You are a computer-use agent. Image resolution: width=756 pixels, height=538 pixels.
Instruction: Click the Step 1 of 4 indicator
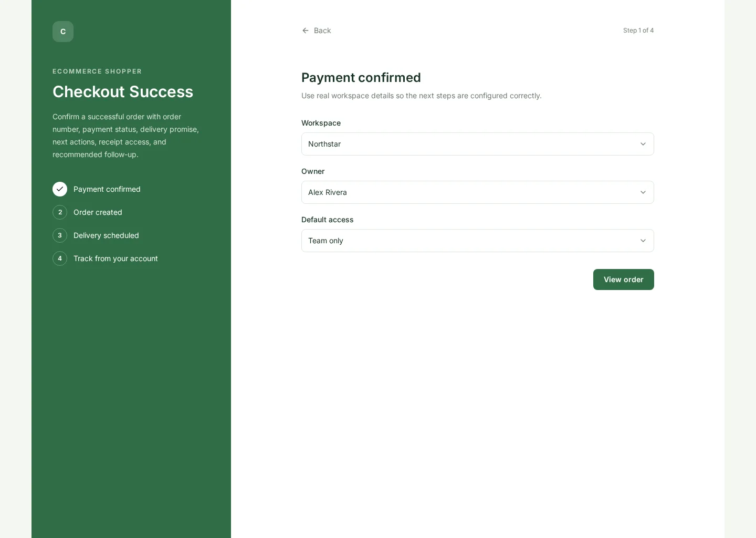point(638,30)
